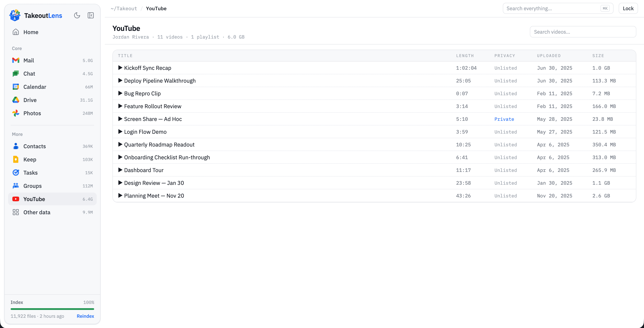Image resolution: width=644 pixels, height=328 pixels.
Task: Go to ~/Takeout breadcrumb
Action: click(124, 9)
